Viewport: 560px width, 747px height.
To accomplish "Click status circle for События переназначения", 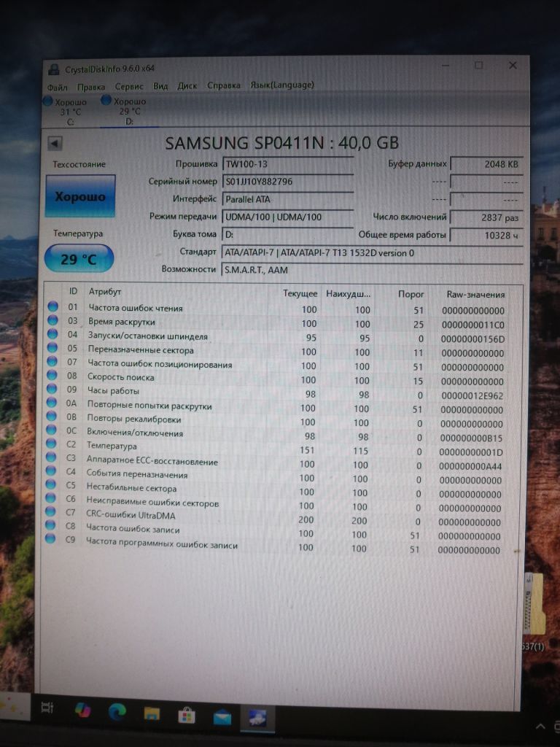I will pos(50,471).
